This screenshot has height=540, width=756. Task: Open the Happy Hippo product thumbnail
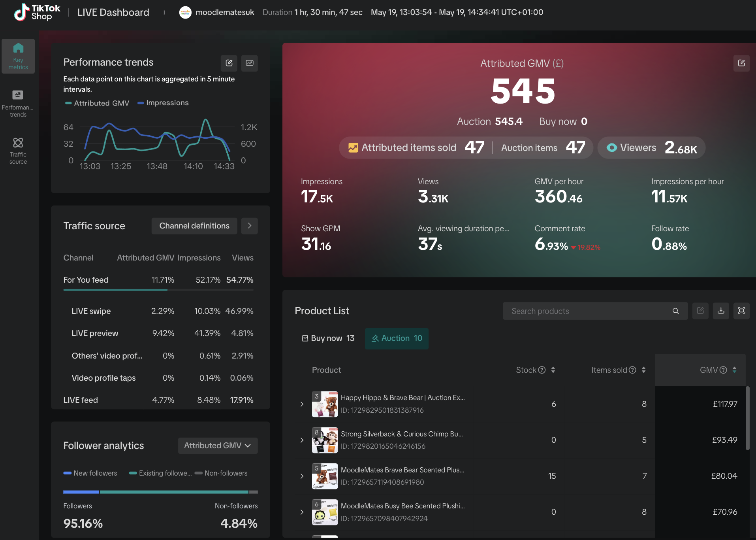pos(325,404)
